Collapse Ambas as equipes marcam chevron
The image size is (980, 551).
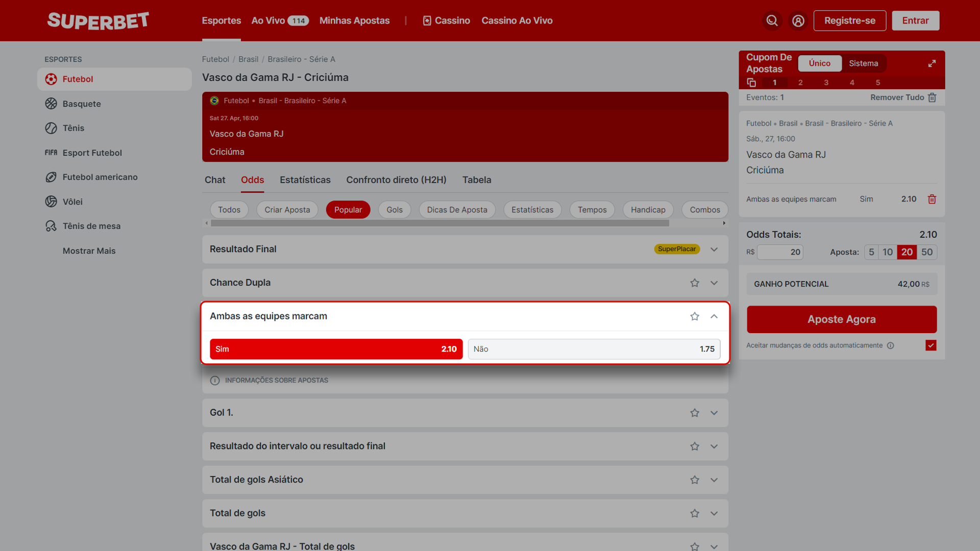click(714, 316)
